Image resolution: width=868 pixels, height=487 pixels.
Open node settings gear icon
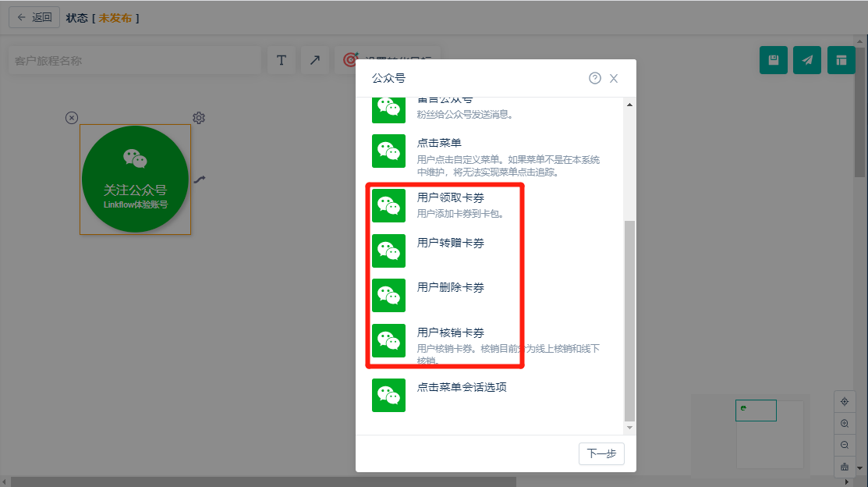point(199,117)
